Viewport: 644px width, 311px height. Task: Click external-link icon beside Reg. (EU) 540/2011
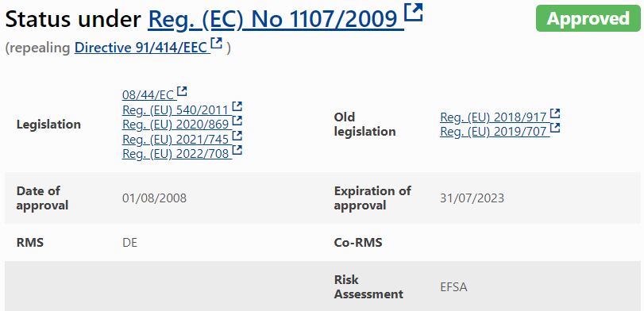(237, 106)
